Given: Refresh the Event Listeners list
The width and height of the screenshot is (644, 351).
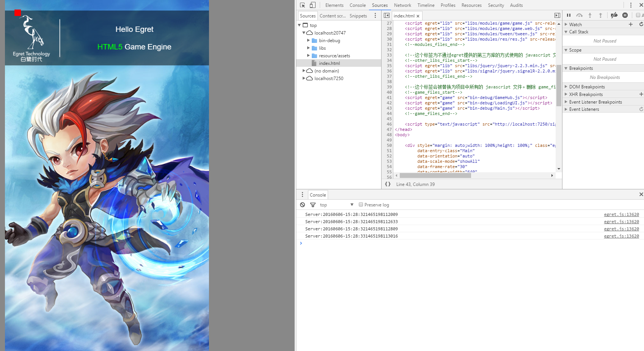Looking at the screenshot, I should 641,109.
